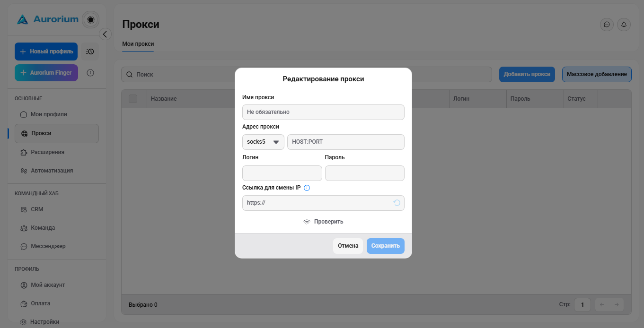Switch to the Мои прокси tab
The height and width of the screenshot is (328, 644).
[x=138, y=44]
